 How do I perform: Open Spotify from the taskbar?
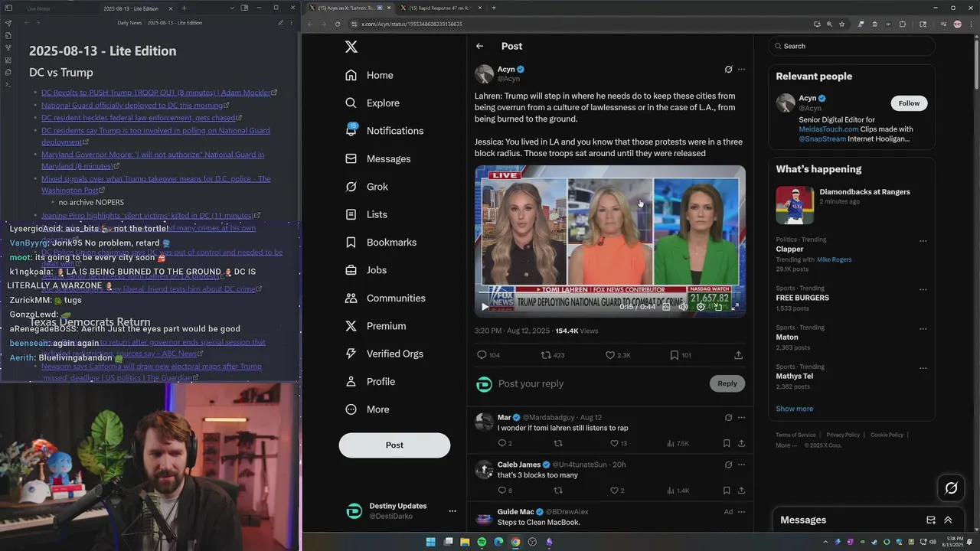click(482, 542)
